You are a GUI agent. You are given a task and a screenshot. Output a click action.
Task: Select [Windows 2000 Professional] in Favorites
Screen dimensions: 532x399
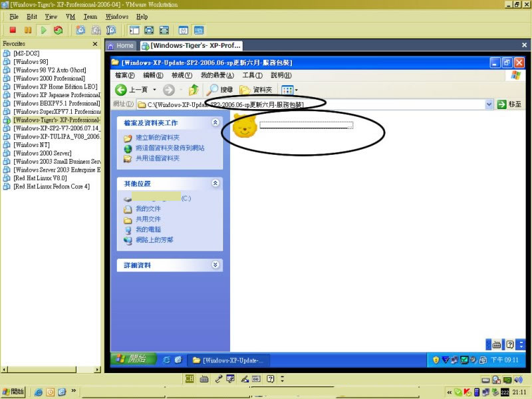[x=49, y=78]
